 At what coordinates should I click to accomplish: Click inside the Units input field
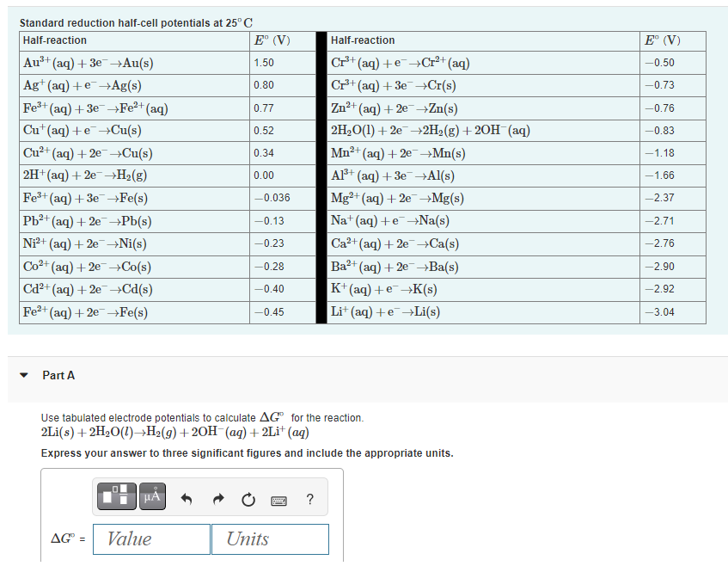270,539
